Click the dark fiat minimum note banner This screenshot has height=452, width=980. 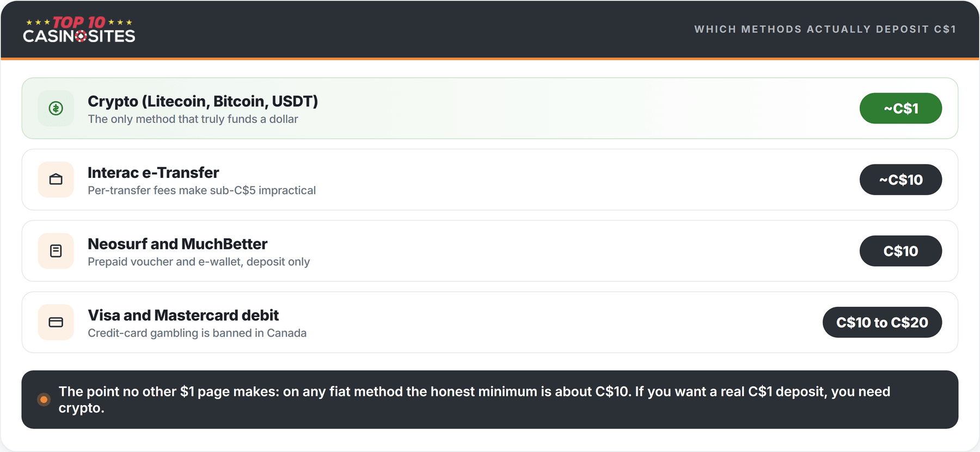point(490,400)
